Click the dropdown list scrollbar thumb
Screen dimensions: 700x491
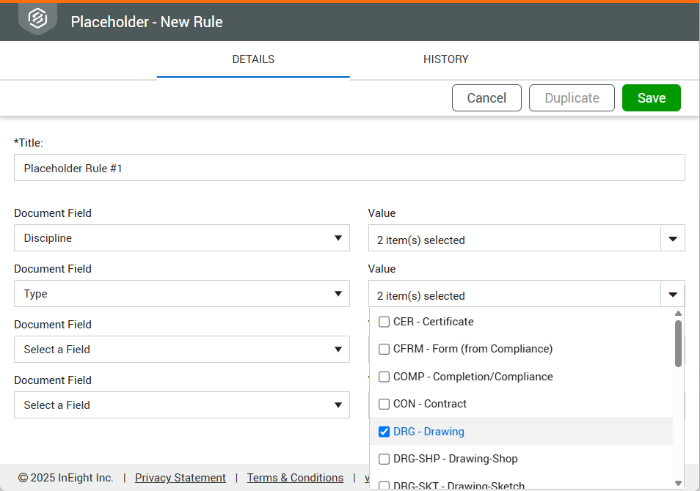tap(678, 343)
